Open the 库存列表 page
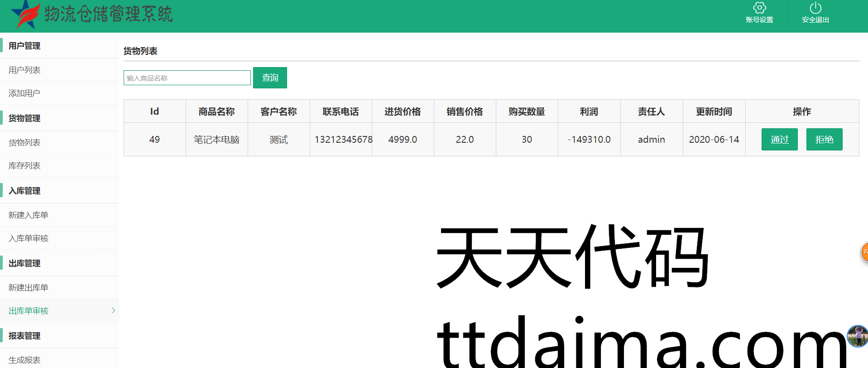The width and height of the screenshot is (868, 368). [x=24, y=166]
